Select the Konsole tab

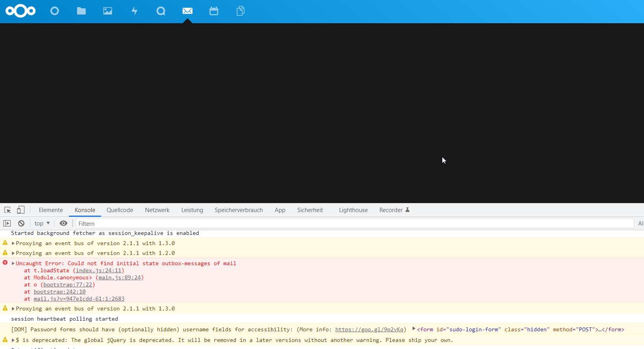pyautogui.click(x=85, y=210)
